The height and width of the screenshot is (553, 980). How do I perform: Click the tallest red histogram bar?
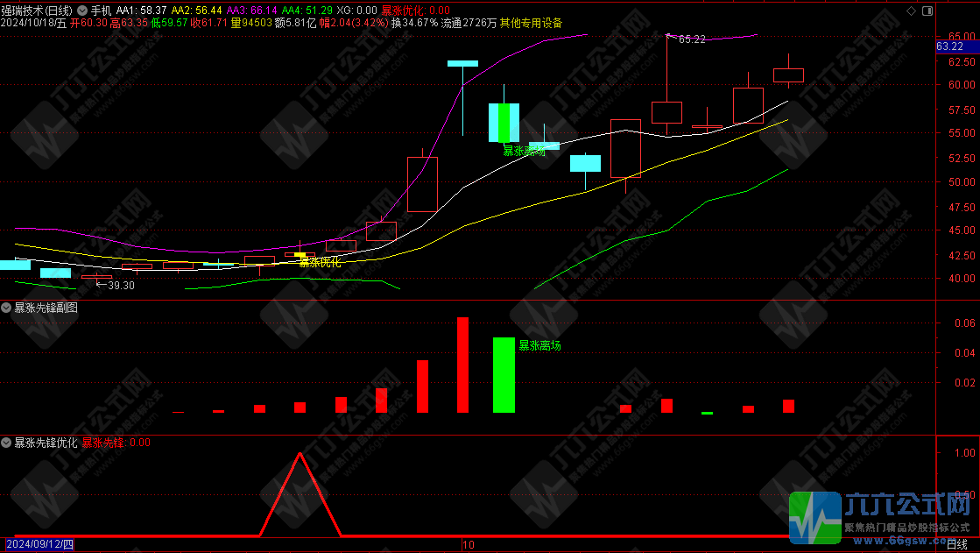(x=463, y=365)
